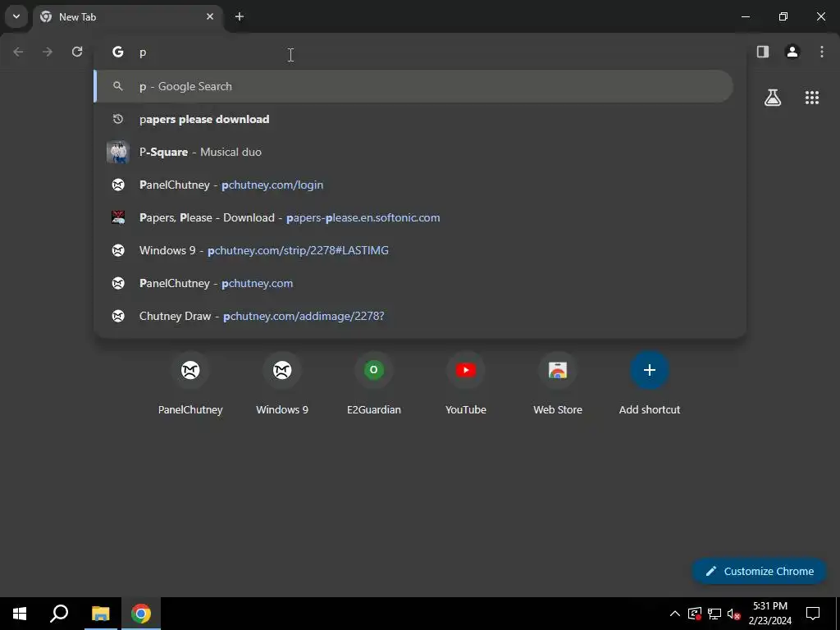Click the network icon in system tray
The image size is (840, 630).
714,614
